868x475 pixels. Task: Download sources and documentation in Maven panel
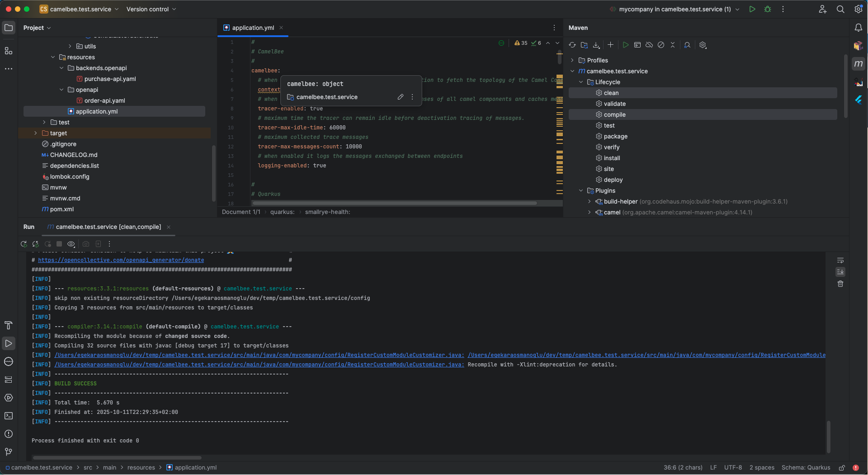tap(596, 45)
